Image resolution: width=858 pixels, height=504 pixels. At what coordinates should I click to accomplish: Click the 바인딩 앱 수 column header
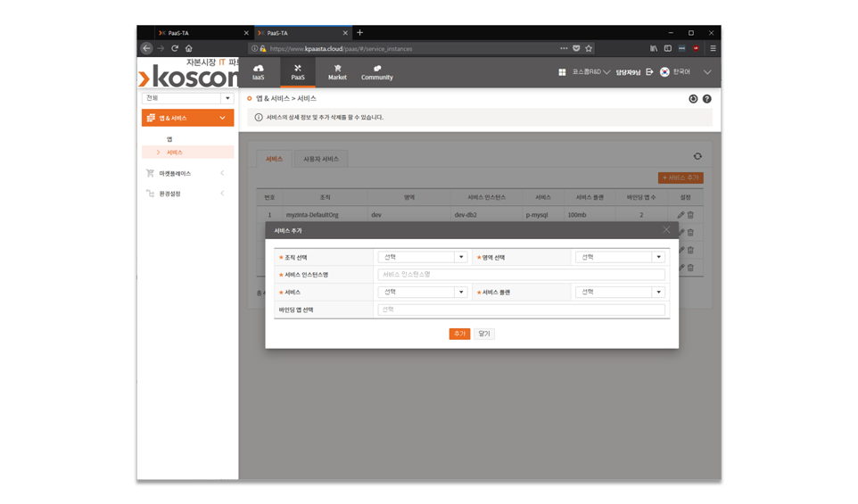tap(641, 197)
